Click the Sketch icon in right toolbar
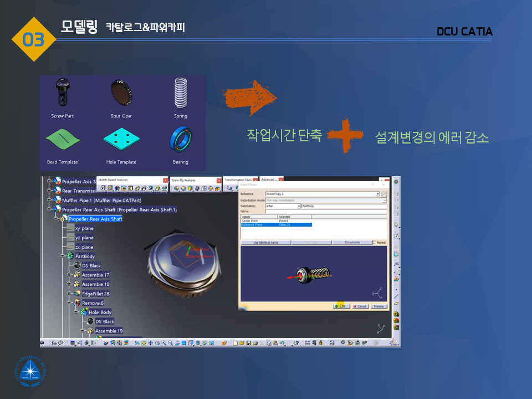This screenshot has width=532, height=399. click(396, 236)
